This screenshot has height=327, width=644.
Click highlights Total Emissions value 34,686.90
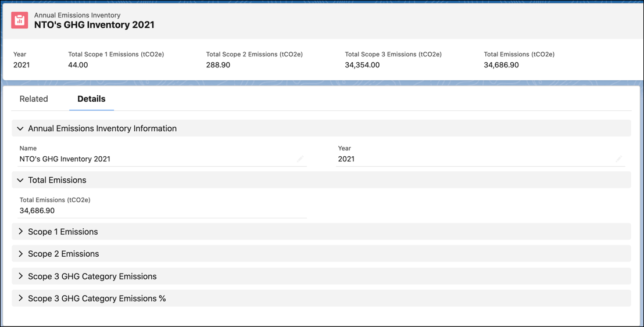click(501, 65)
